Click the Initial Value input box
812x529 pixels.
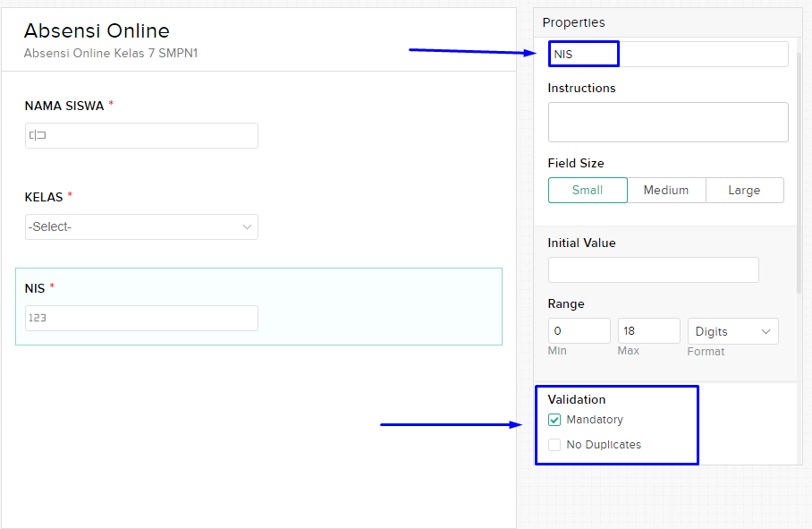[x=654, y=270]
